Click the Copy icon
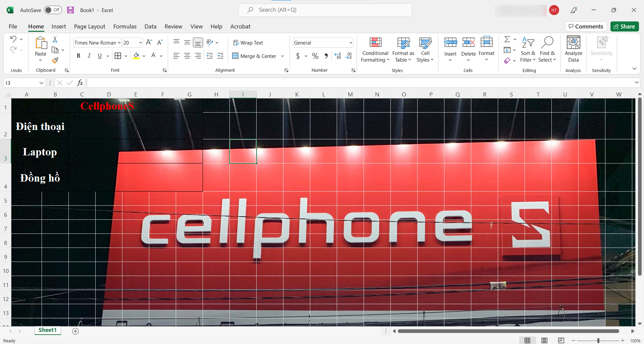644x344 pixels. [x=55, y=50]
